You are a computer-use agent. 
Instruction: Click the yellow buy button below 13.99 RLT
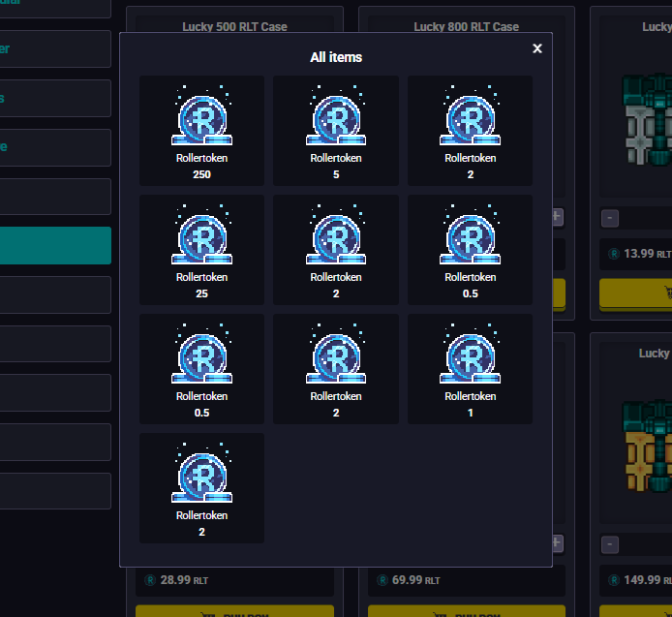(x=635, y=293)
